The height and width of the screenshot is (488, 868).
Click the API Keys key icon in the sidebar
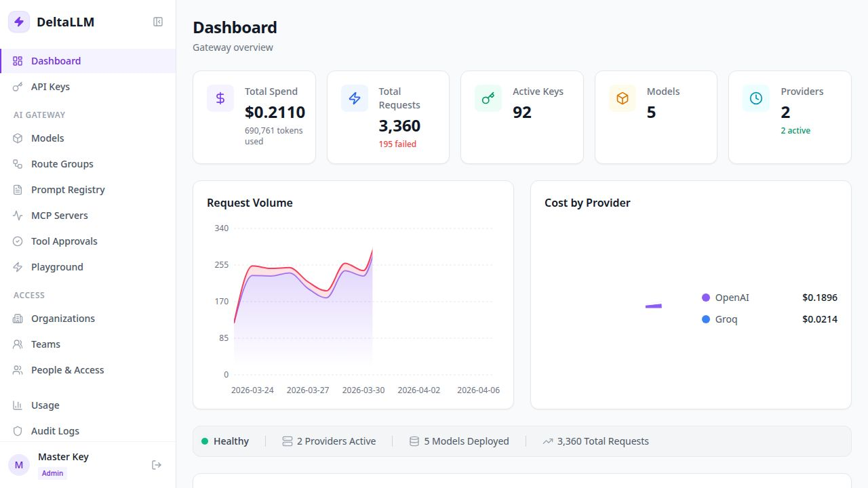coord(18,87)
